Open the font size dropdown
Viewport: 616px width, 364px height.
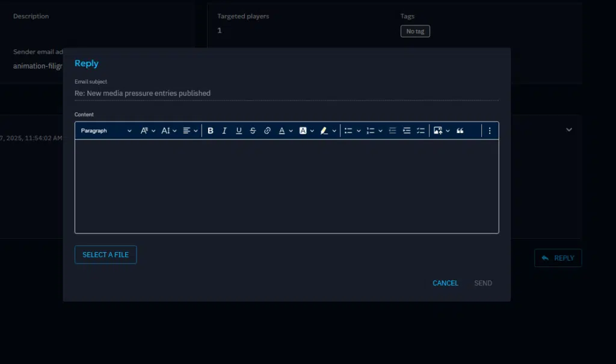pos(169,131)
